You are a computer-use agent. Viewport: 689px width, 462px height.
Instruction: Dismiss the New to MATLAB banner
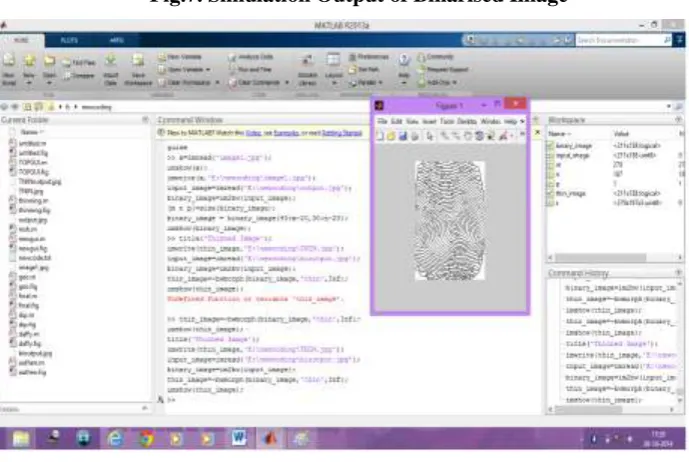point(537,132)
